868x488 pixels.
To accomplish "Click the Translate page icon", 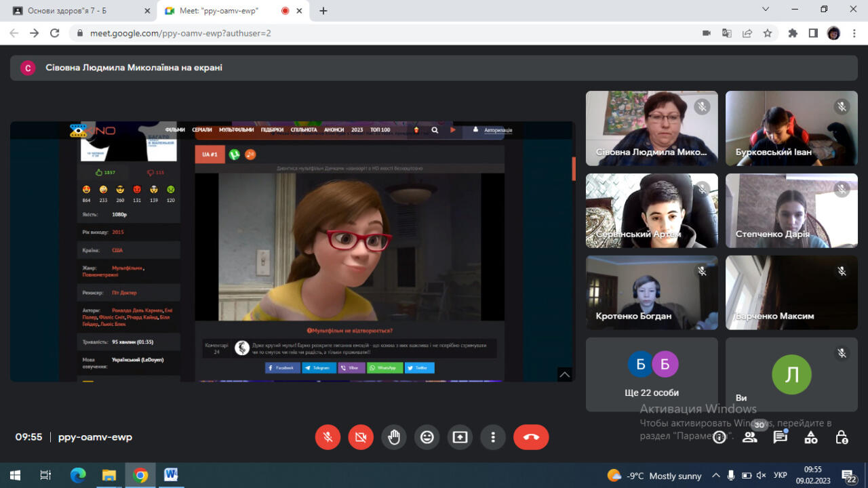I will (726, 33).
